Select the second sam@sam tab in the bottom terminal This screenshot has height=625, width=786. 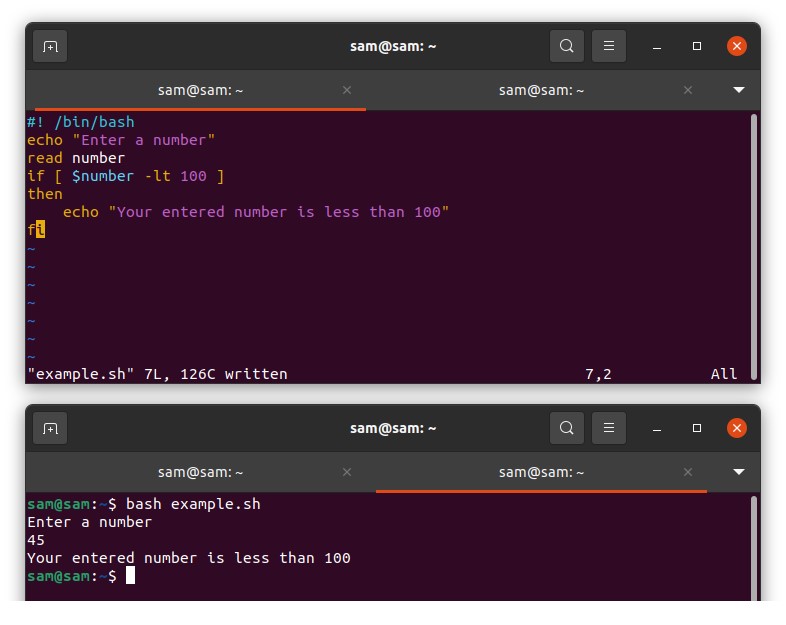541,472
